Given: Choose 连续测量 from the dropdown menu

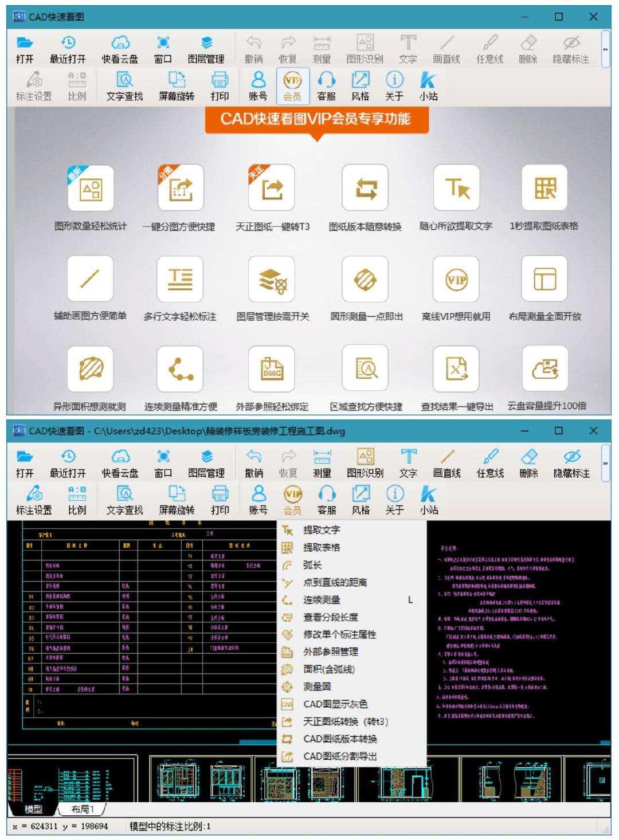Looking at the screenshot, I should click(352, 600).
